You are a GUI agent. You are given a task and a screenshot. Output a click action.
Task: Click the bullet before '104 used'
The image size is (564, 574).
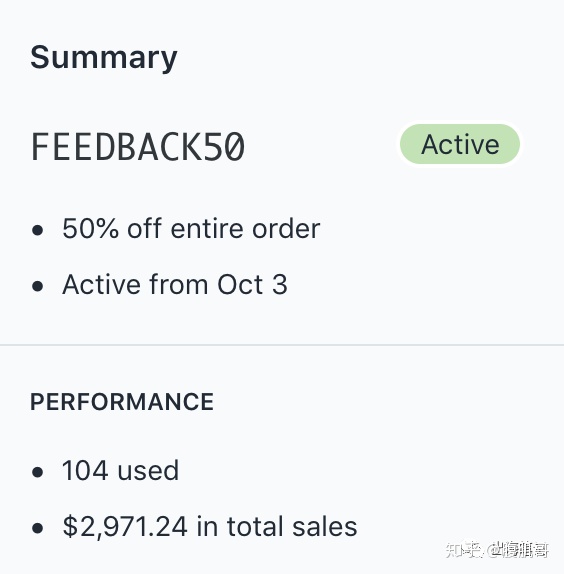37,472
